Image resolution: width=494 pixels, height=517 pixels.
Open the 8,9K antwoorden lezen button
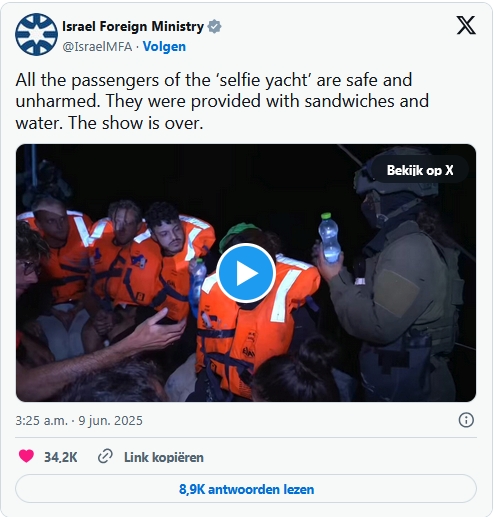click(x=246, y=489)
